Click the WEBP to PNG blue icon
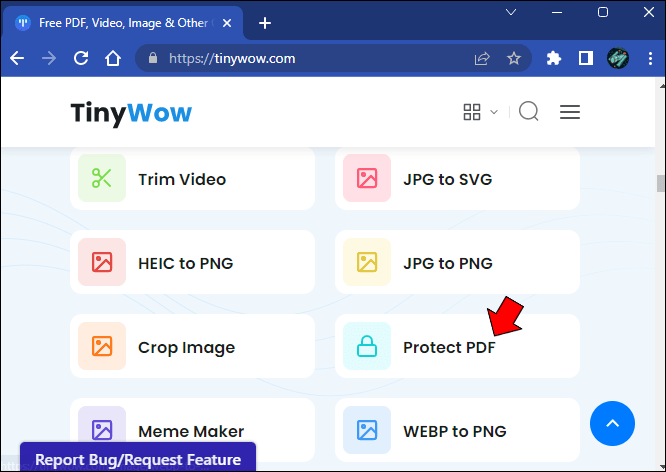Viewport: 666px width, 472px height. coord(367,430)
